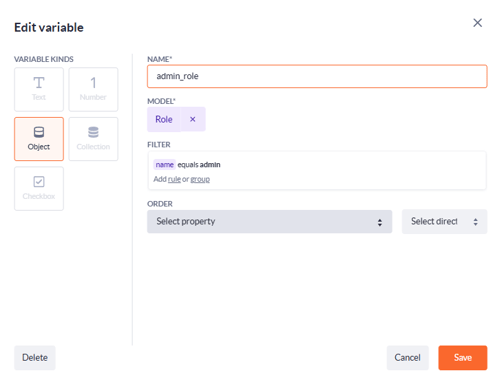This screenshot has width=500, height=382.
Task: Select the Text variable kind icon
Action: [39, 83]
